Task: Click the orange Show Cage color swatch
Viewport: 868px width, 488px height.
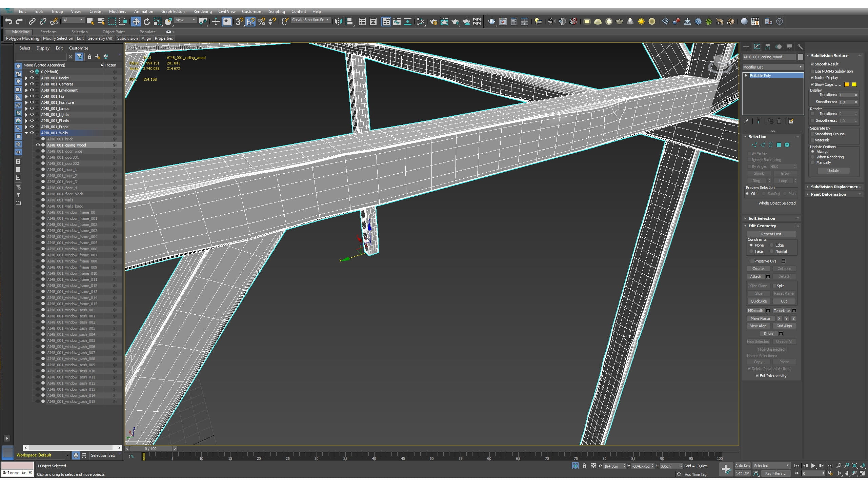Action: 847,84
